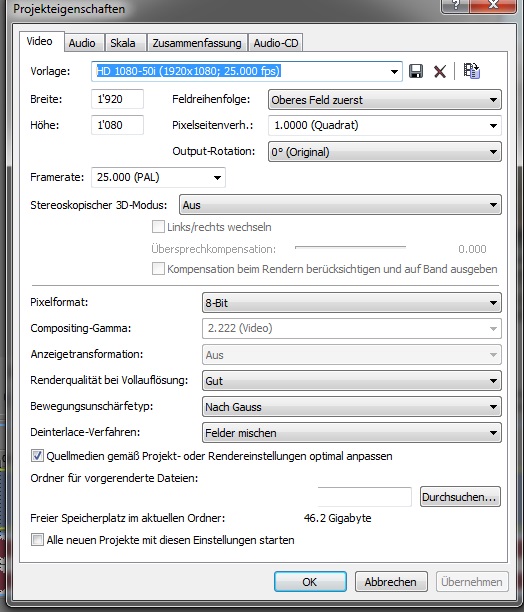Click the '0.000' Übersprechkompensation value
Screen dimensions: 524x612
tap(472, 249)
